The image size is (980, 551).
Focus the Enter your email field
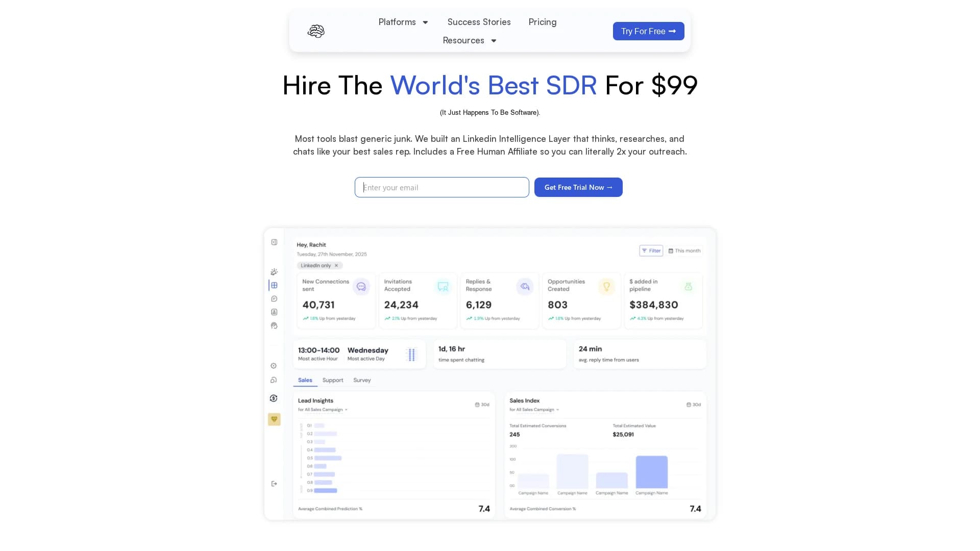tap(442, 187)
